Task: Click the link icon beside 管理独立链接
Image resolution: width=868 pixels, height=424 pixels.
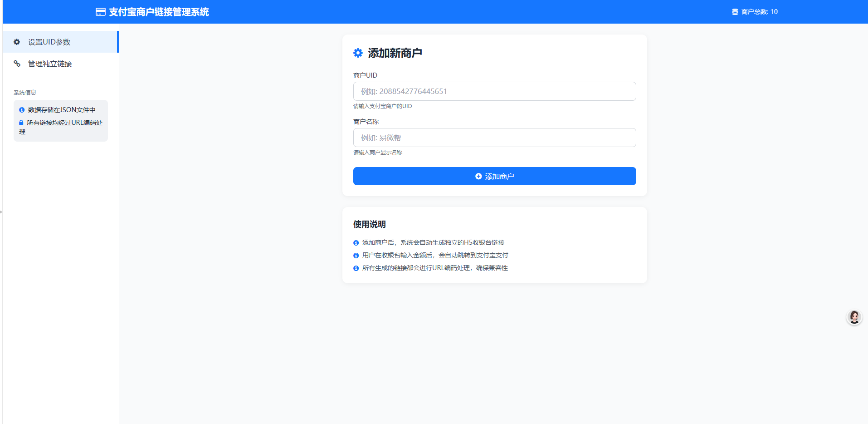Action: pyautogui.click(x=17, y=64)
